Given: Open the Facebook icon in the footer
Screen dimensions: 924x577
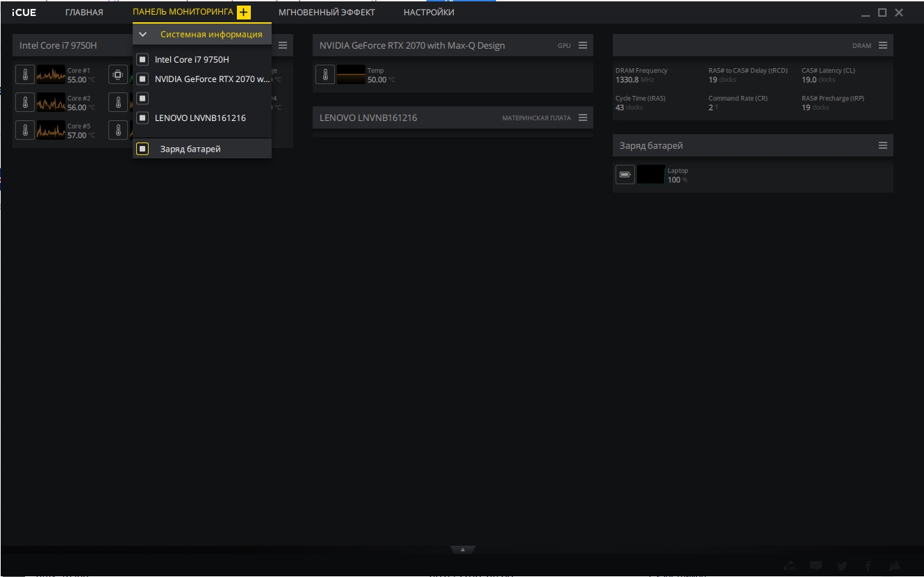Looking at the screenshot, I should [x=868, y=566].
